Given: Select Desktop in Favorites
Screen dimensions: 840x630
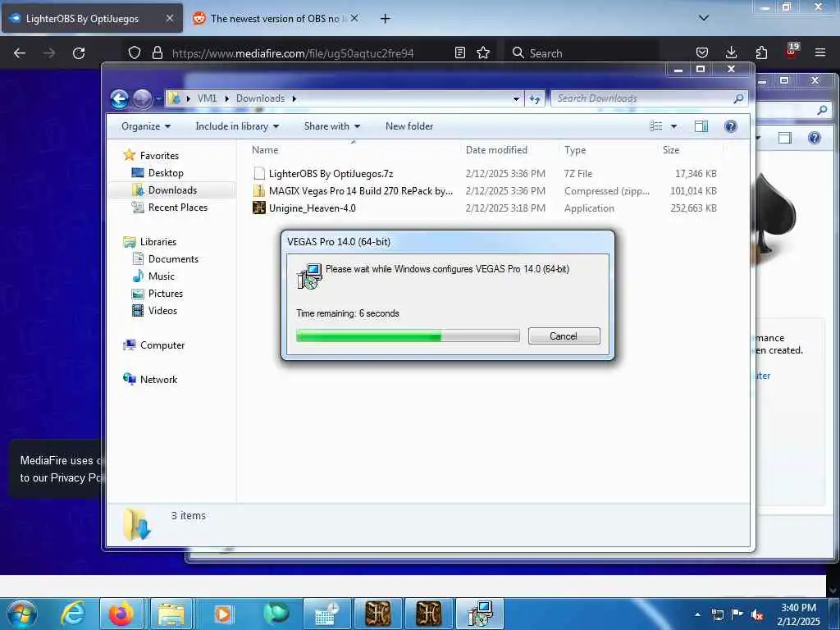Looking at the screenshot, I should 166,173.
